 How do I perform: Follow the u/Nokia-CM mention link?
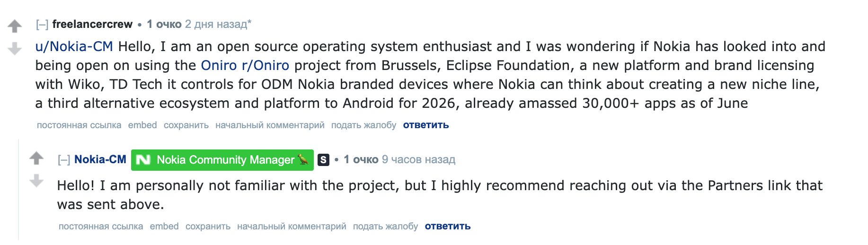[x=74, y=46]
